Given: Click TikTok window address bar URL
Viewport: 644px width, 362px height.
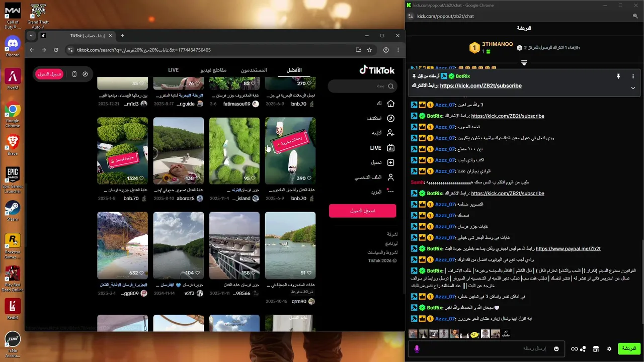Looking at the screenshot, I should pyautogui.click(x=144, y=50).
